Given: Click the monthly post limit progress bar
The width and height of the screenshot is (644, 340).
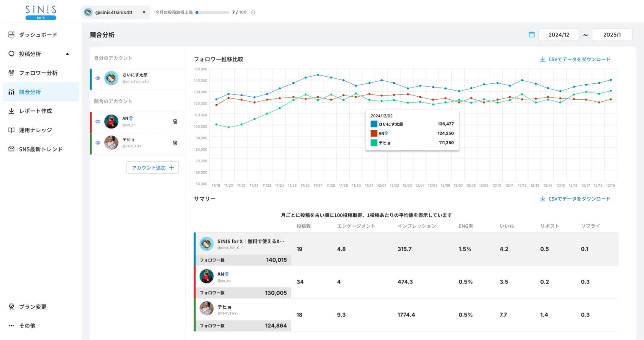Looking at the screenshot, I should click(x=212, y=13).
